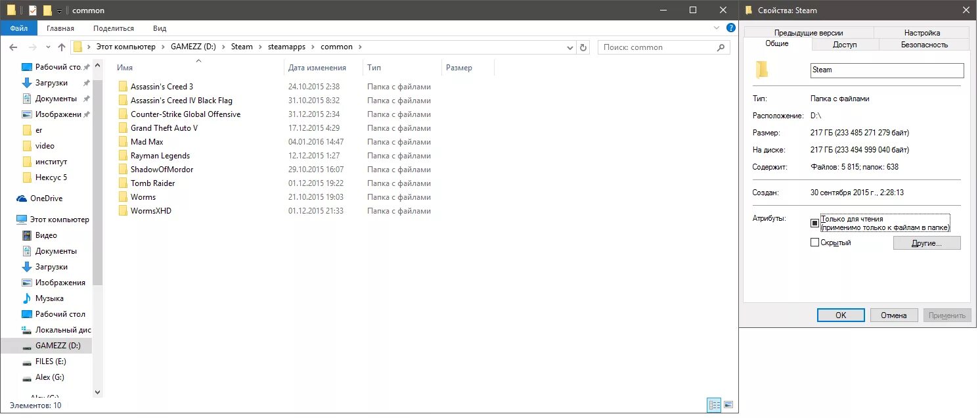
Task: Refresh the common folder view
Action: (x=583, y=47)
